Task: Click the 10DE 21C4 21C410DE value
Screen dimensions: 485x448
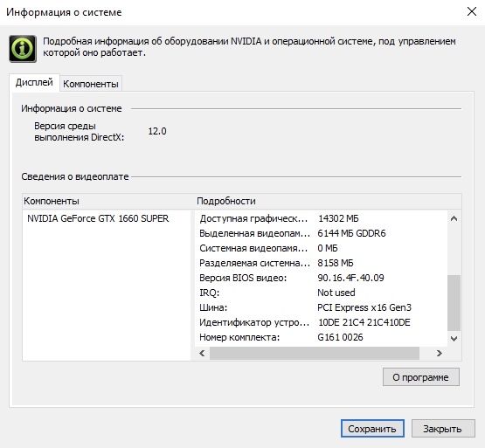Action: [x=364, y=322]
